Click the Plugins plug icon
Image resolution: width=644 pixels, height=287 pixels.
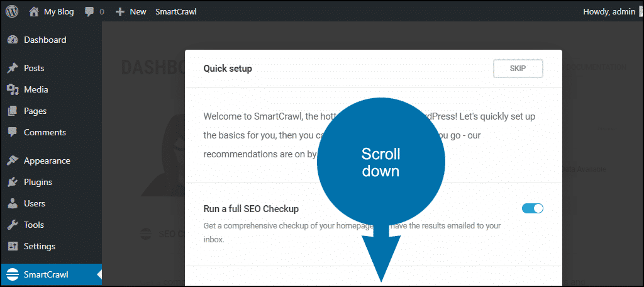[13, 182]
